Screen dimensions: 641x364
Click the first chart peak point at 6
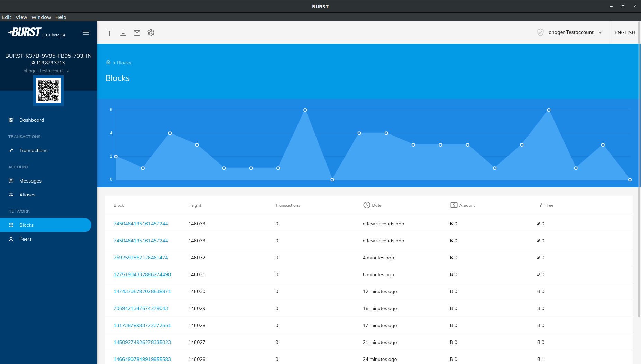[305, 110]
